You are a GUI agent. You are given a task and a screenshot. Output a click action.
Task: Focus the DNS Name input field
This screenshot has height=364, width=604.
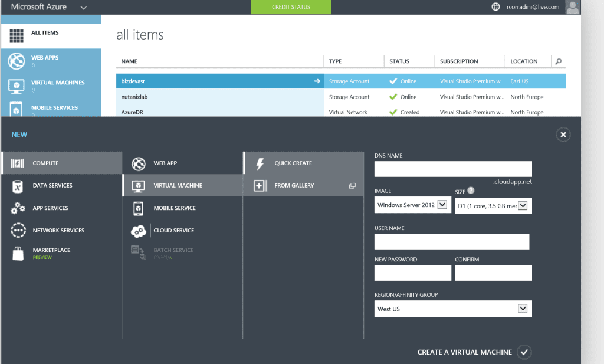pos(453,169)
